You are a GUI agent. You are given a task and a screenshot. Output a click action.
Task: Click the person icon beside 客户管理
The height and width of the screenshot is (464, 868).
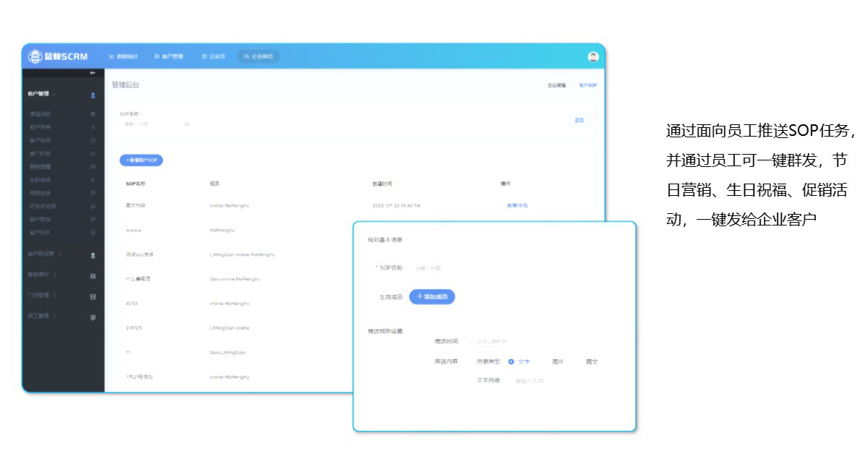pos(93,95)
